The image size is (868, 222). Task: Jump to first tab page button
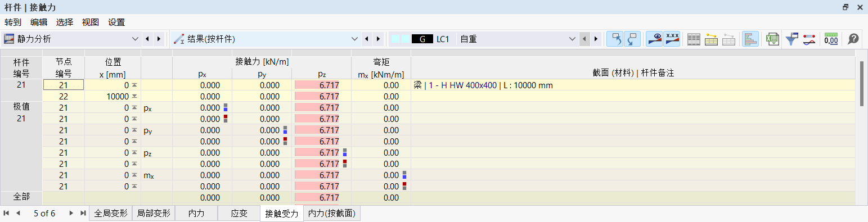point(7,213)
